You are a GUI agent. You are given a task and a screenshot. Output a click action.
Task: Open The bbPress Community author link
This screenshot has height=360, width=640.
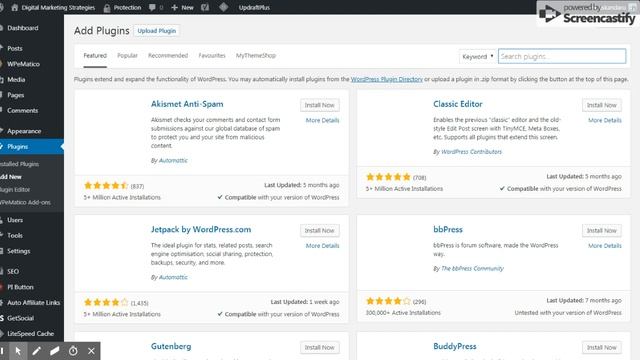coord(472,269)
